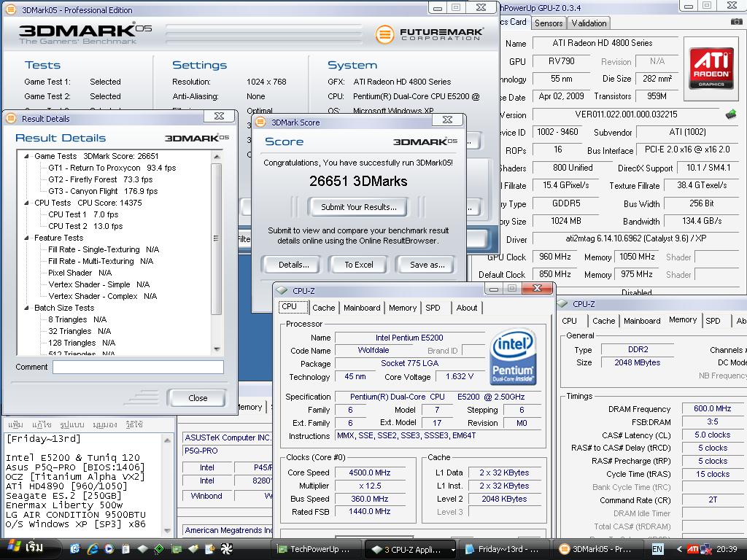This screenshot has height=560, width=747.
Task: Open Internet Explorer from the quick launch
Action: 93,548
